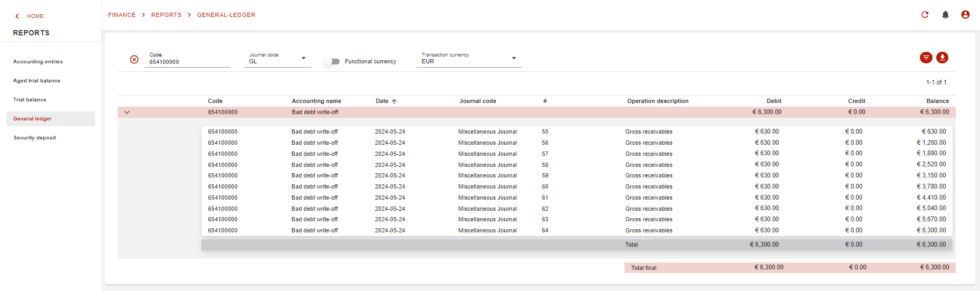Select Aged trial balance report
The height and width of the screenshot is (291, 980).
37,81
